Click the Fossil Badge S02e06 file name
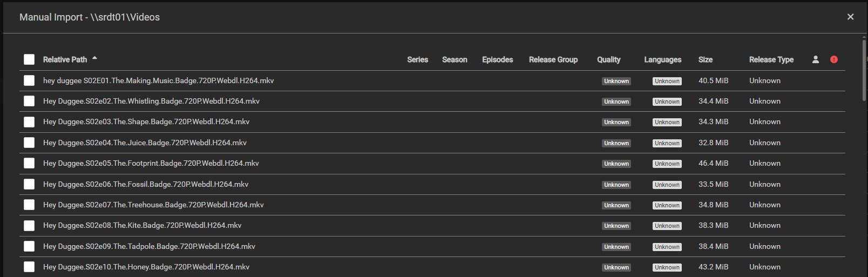Screen dimensions: 868x277 [146, 184]
